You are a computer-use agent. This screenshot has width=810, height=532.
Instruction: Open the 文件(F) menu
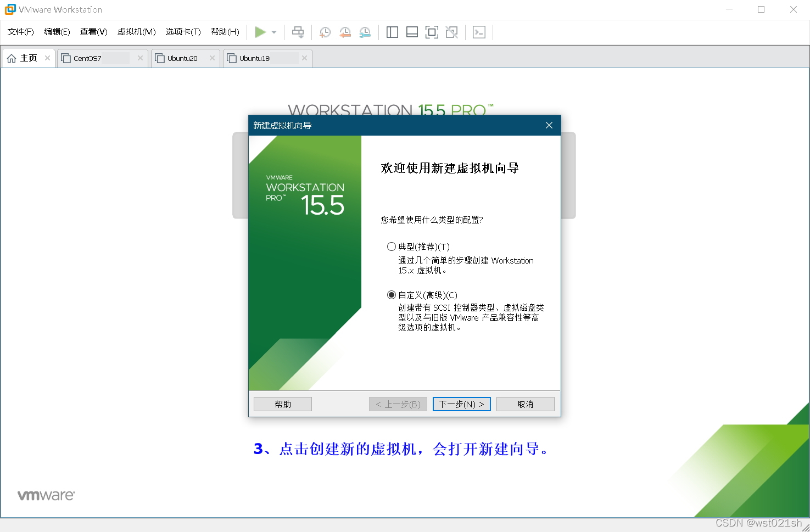click(21, 32)
